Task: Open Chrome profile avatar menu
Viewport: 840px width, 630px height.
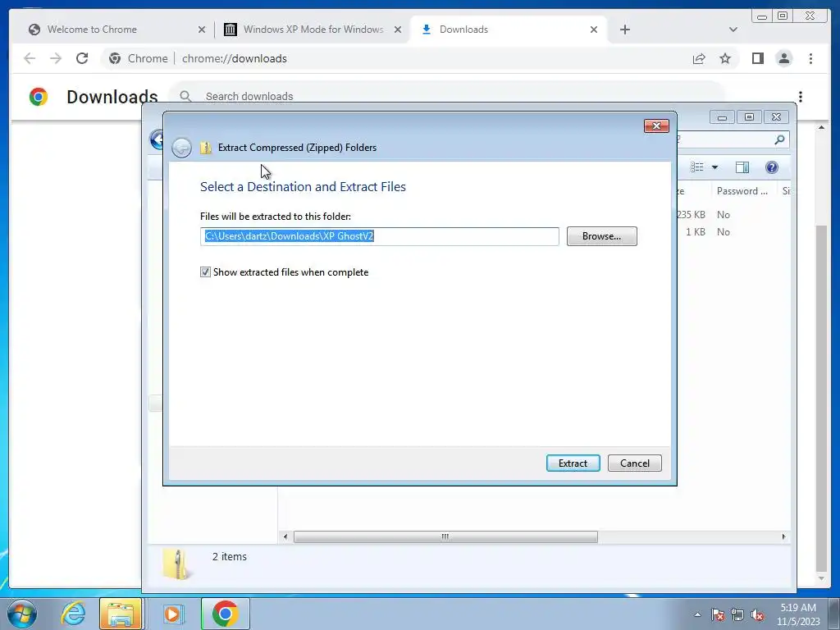Action: click(783, 58)
